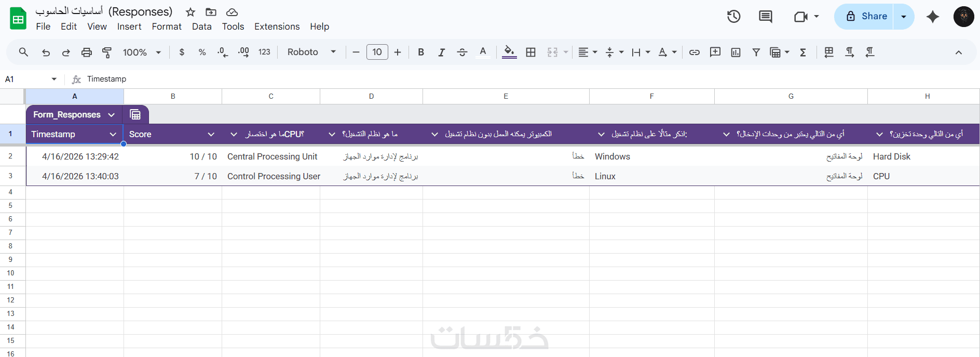Open the Roboto font dropdown

click(x=311, y=52)
